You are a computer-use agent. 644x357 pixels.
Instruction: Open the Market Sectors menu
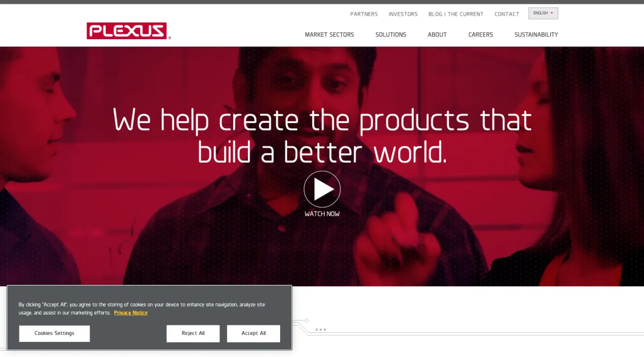[x=330, y=34]
